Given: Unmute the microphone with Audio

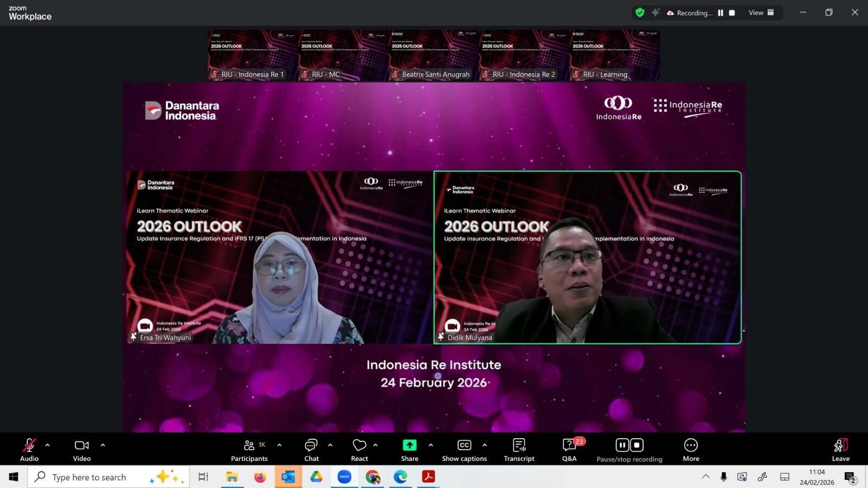Looking at the screenshot, I should (29, 450).
